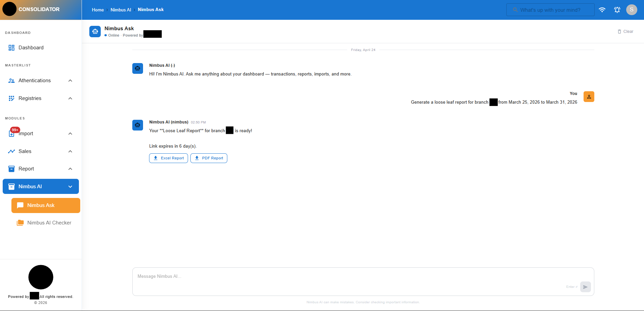The width and height of the screenshot is (644, 311).
Task: Open the profile avatar in the top bar
Action: click(631, 10)
